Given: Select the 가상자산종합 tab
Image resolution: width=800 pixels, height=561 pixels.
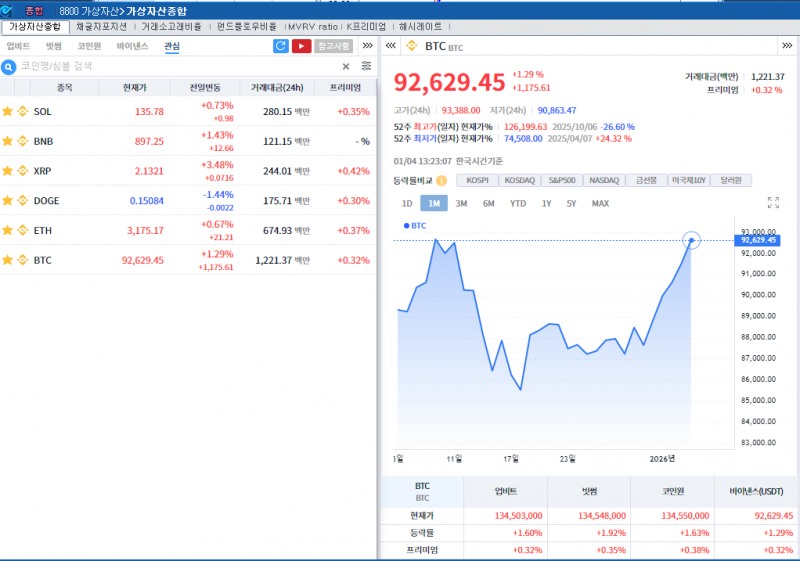Looking at the screenshot, I should 35,27.
